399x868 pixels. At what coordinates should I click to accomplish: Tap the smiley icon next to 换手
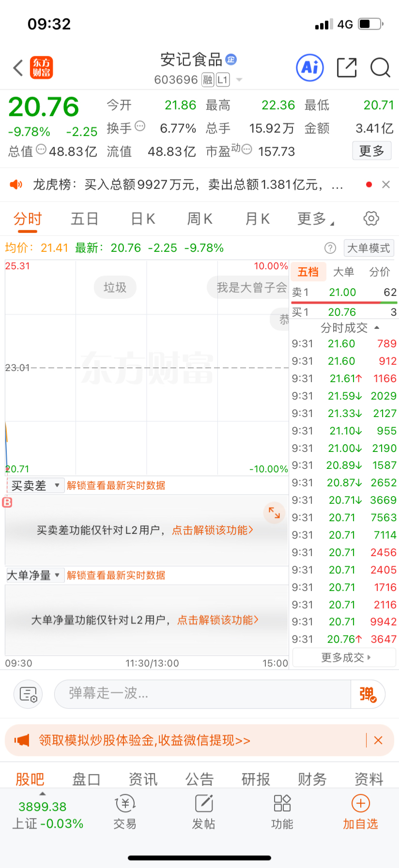click(140, 126)
